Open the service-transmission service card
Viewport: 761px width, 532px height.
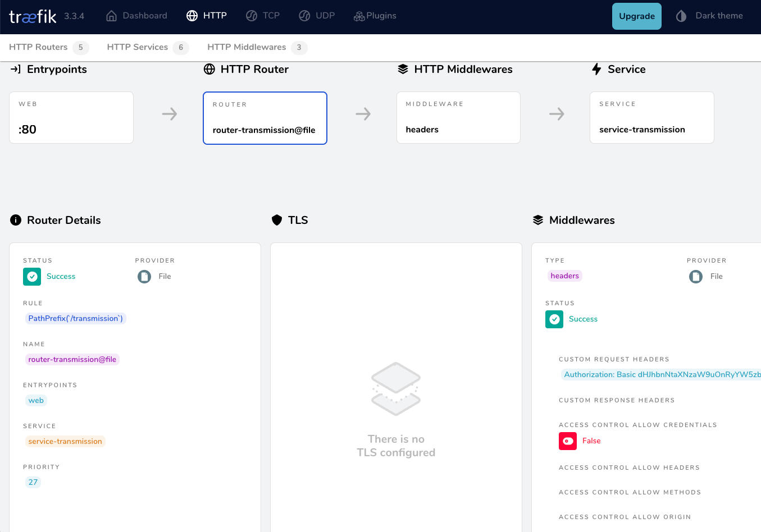pos(651,118)
